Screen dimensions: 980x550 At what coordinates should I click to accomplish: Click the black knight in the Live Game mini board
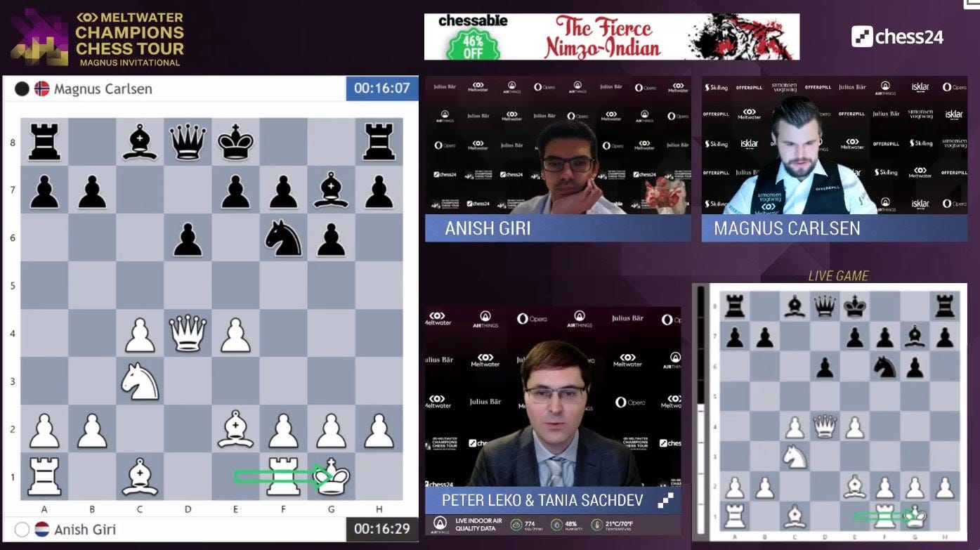(x=884, y=366)
